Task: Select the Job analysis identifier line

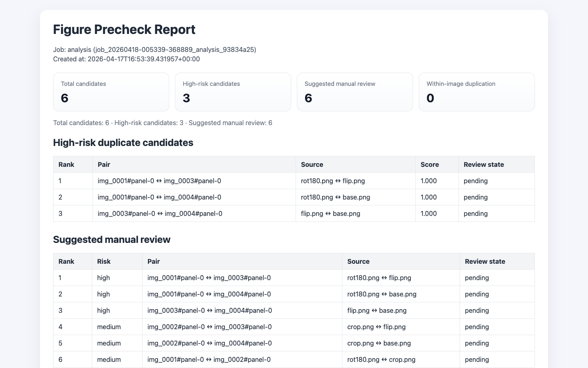Action: coord(155,49)
